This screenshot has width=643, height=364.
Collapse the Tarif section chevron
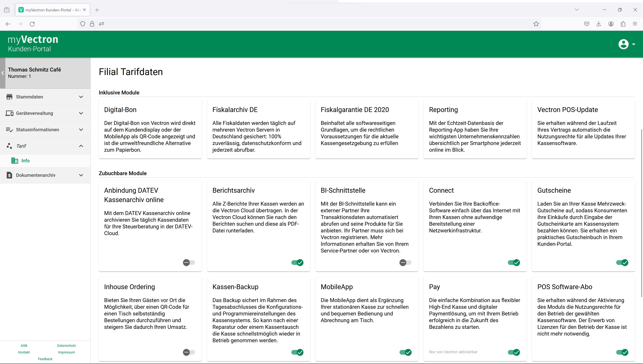[x=81, y=146]
